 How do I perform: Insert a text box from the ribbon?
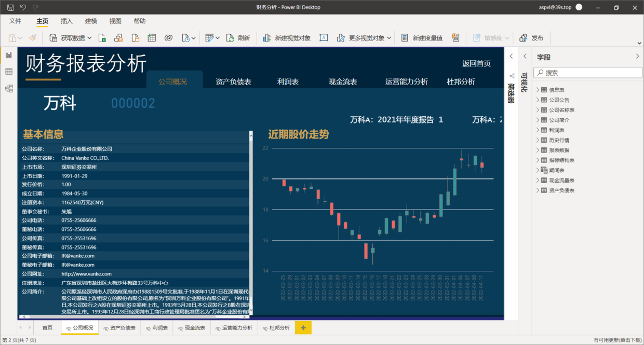(x=324, y=38)
